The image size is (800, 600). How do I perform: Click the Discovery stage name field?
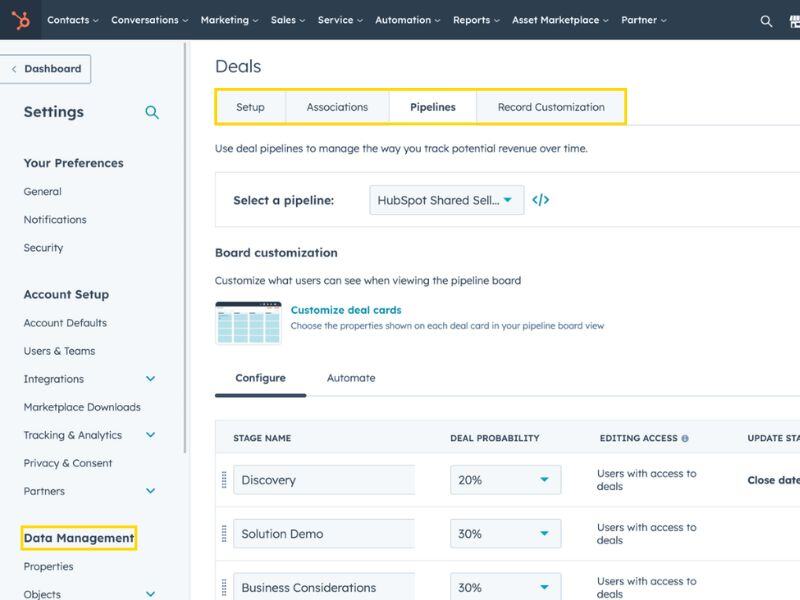(324, 480)
